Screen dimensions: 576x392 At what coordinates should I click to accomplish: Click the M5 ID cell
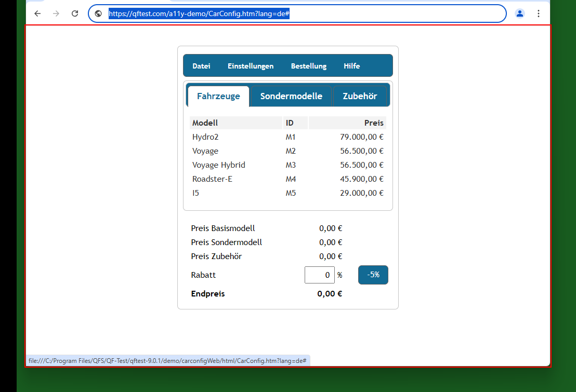(x=295, y=193)
